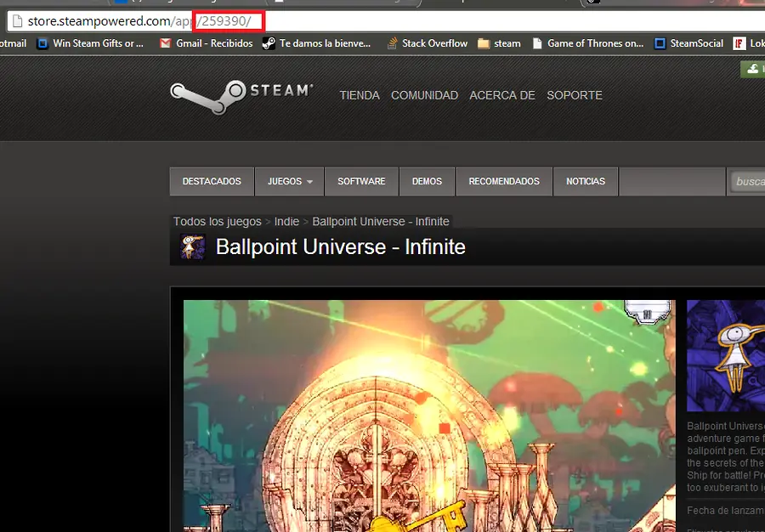This screenshot has width=765, height=532.
Task: Click the Steam bookmark favicon
Action: point(269,43)
